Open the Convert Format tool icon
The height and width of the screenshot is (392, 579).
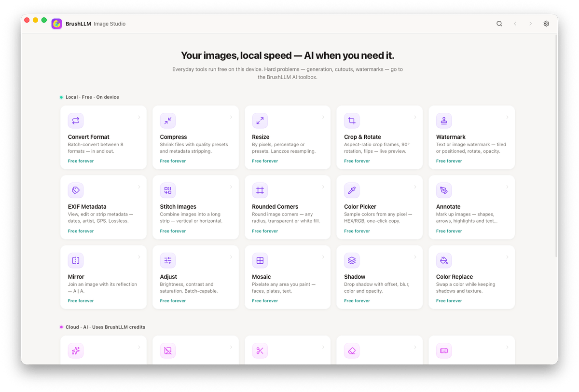tap(76, 121)
